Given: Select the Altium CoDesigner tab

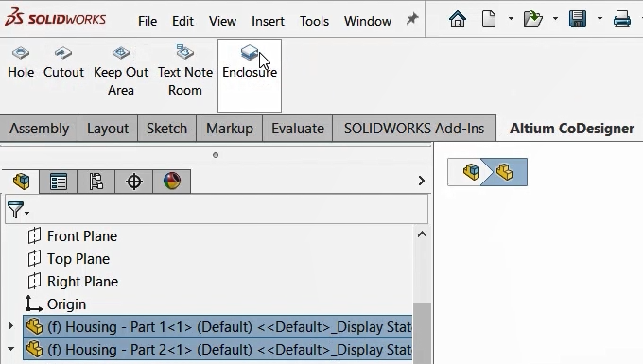Looking at the screenshot, I should pos(572,129).
